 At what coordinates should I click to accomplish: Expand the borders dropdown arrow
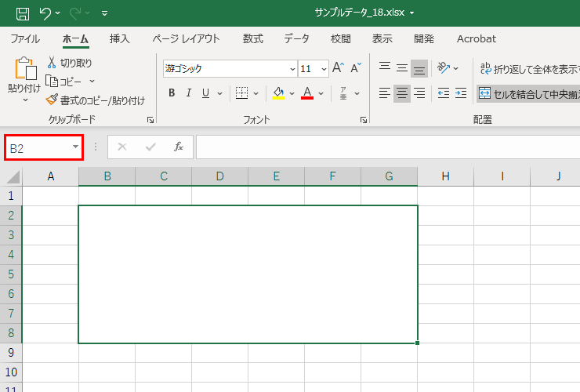256,93
